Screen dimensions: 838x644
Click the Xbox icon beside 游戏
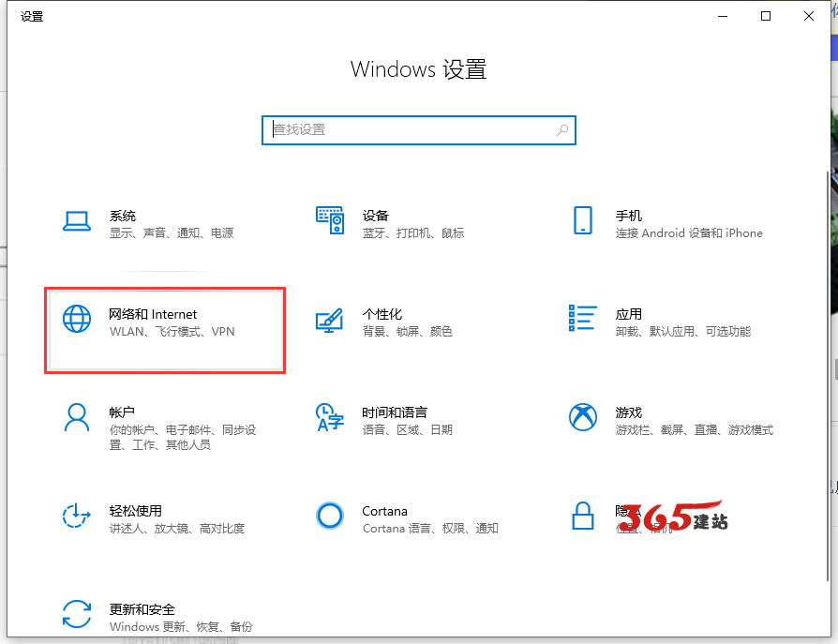click(582, 417)
